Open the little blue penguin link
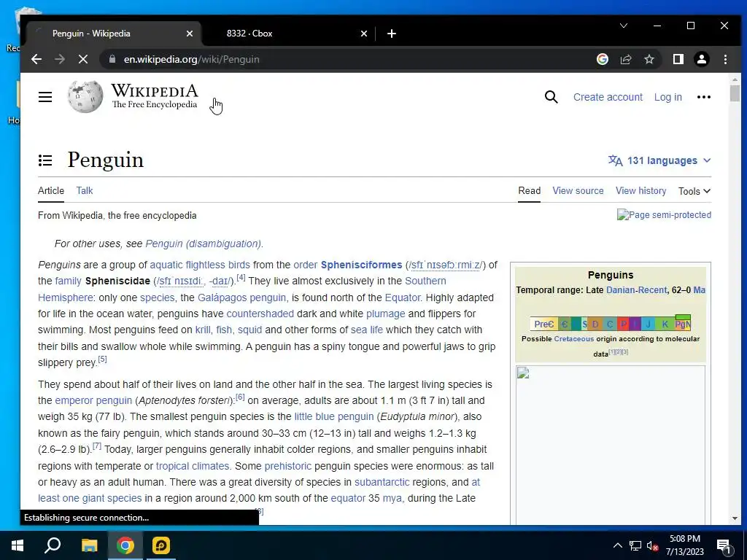This screenshot has width=747, height=560. click(334, 416)
